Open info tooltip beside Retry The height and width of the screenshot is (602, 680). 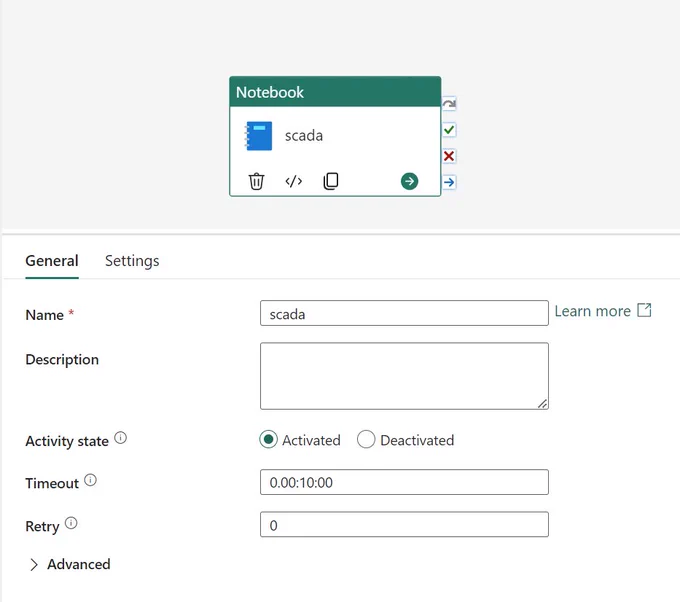coord(71,523)
